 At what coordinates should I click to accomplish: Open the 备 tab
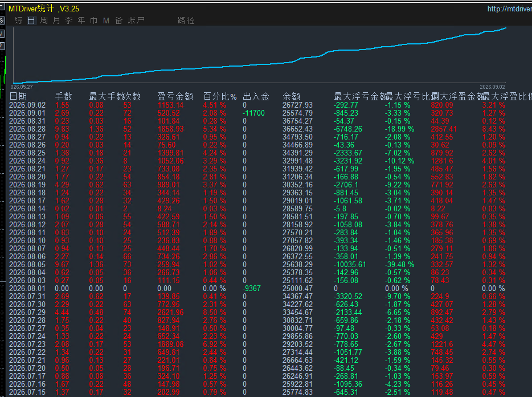pos(118,21)
